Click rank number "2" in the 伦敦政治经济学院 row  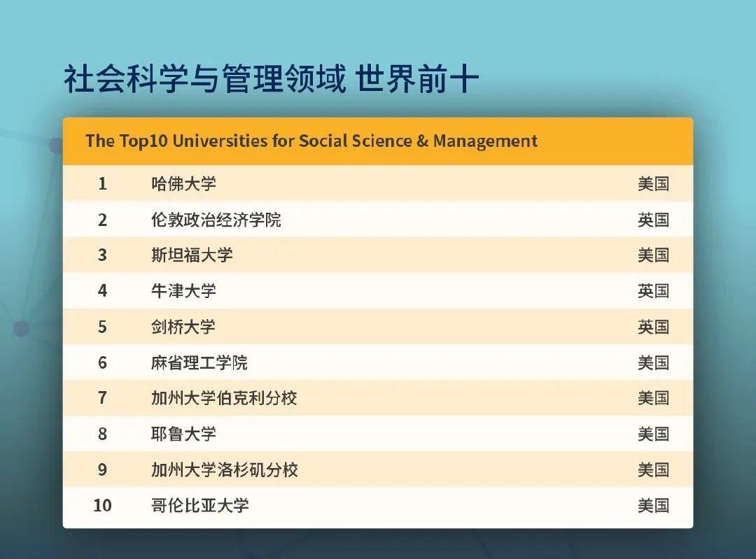102,220
